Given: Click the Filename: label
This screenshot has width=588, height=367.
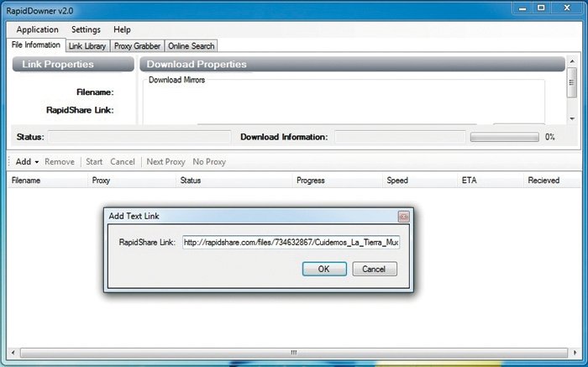Looking at the screenshot, I should pos(95,92).
